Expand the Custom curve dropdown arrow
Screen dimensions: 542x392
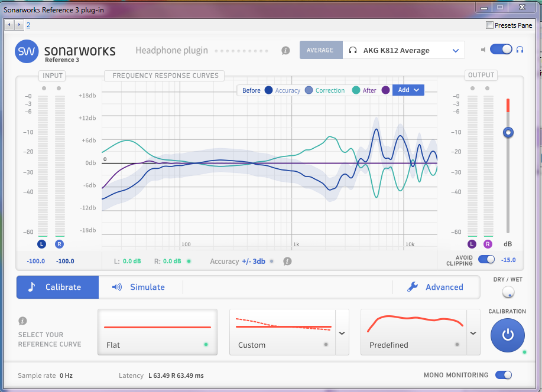pos(342,334)
